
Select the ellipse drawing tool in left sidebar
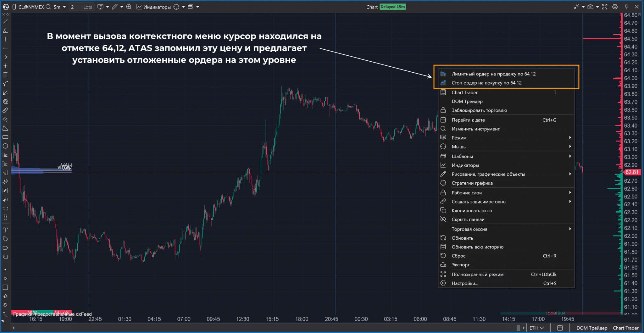click(5, 146)
